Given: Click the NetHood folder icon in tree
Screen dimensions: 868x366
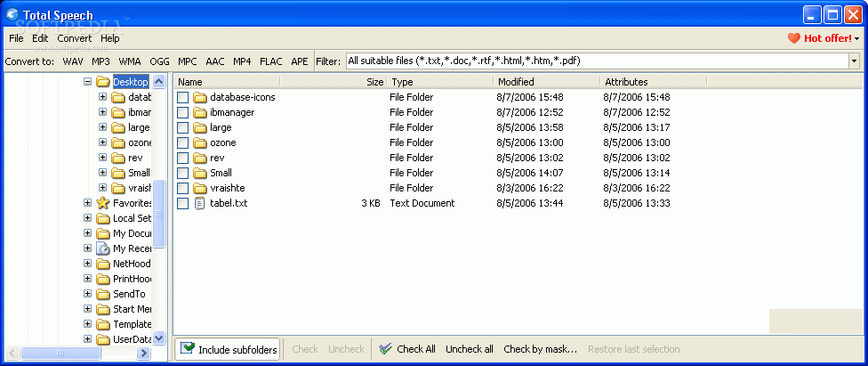Looking at the screenshot, I should tap(103, 264).
